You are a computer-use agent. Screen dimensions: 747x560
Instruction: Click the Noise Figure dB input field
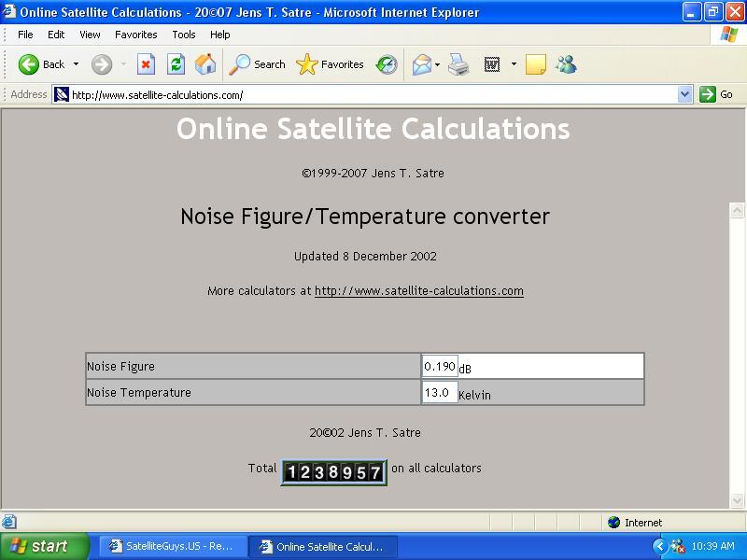(440, 366)
